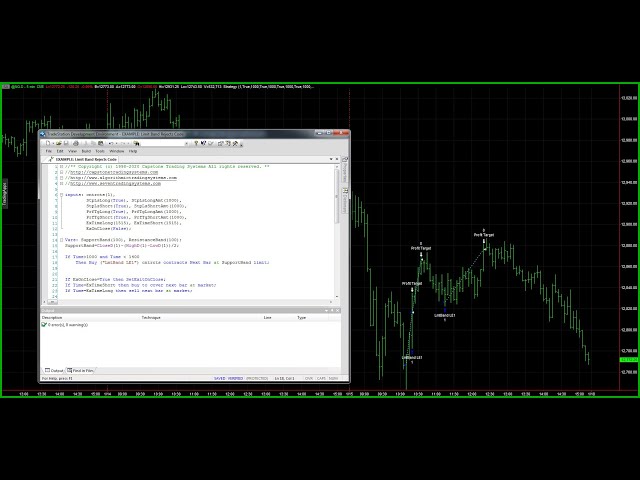
Task: Switch to the Output bottom tab
Action: point(54,371)
